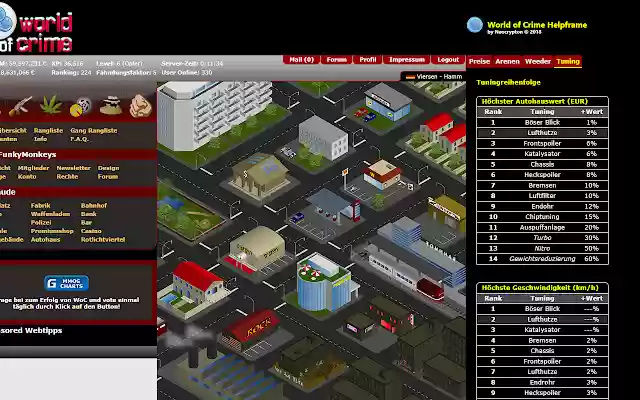Select the blue shop with parked cars
Screen dimensions: 640x400
(x=387, y=102)
